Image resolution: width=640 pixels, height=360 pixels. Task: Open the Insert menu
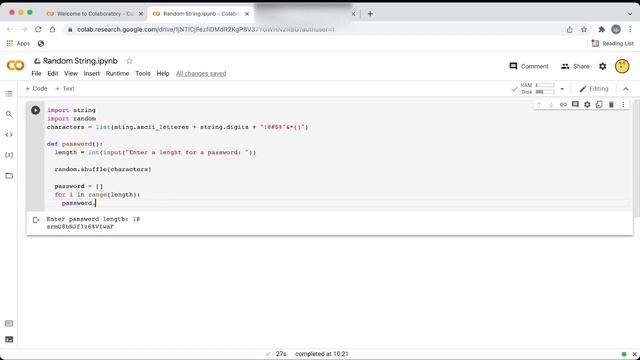tap(91, 73)
